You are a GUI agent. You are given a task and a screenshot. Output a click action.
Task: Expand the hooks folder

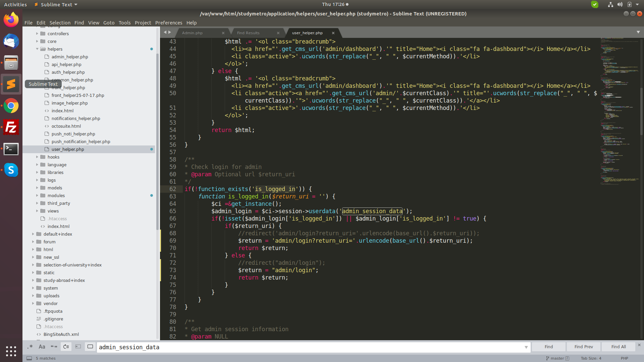(x=37, y=157)
